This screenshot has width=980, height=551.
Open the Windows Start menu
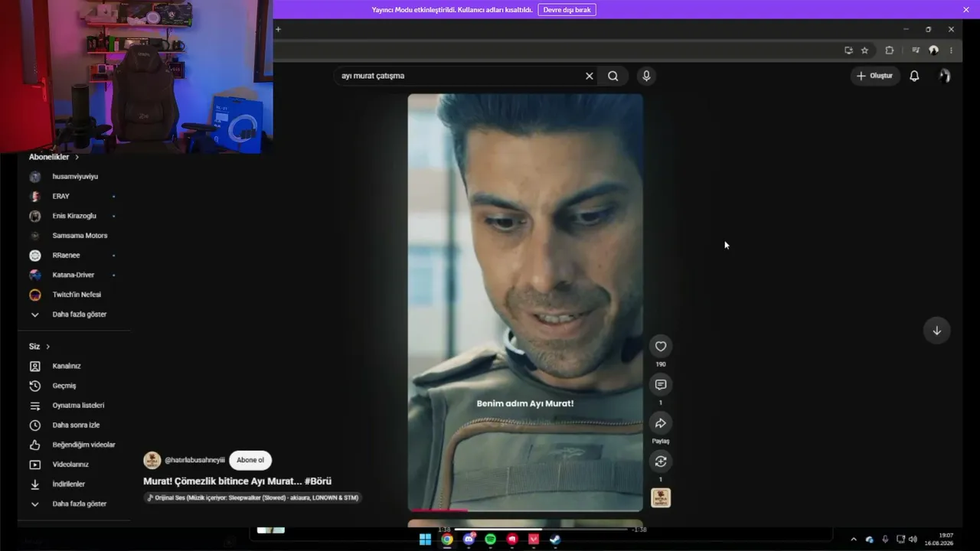click(425, 540)
